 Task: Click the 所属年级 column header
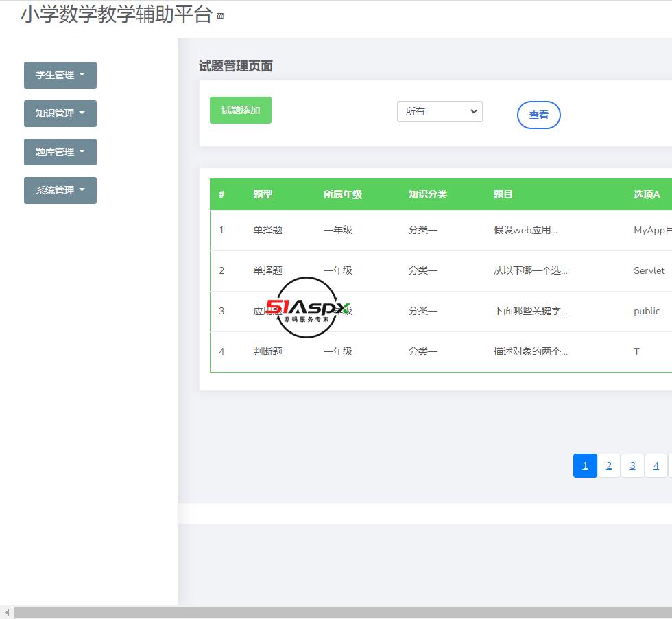coord(341,194)
